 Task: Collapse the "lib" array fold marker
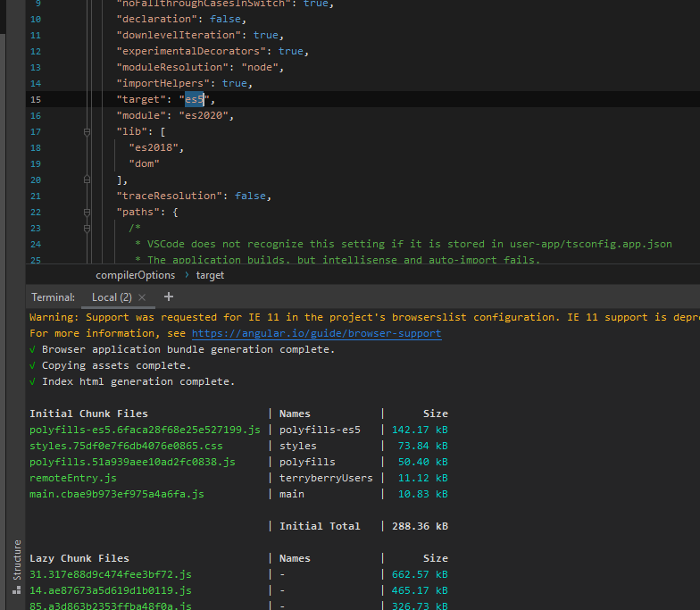[87, 132]
